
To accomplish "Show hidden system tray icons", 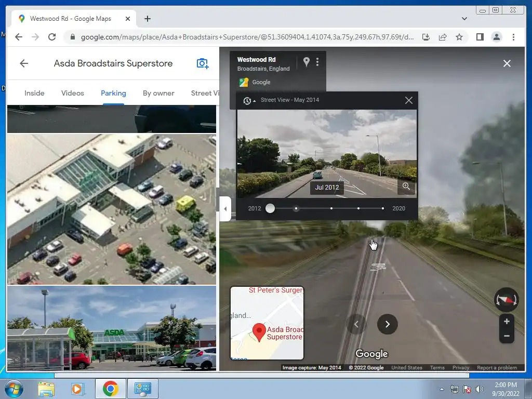I will click(442, 389).
